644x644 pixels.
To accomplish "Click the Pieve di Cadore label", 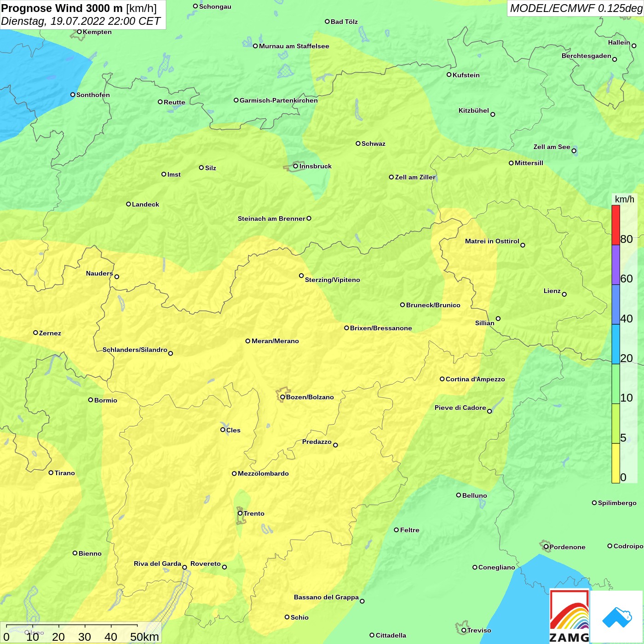I will pyautogui.click(x=460, y=408).
